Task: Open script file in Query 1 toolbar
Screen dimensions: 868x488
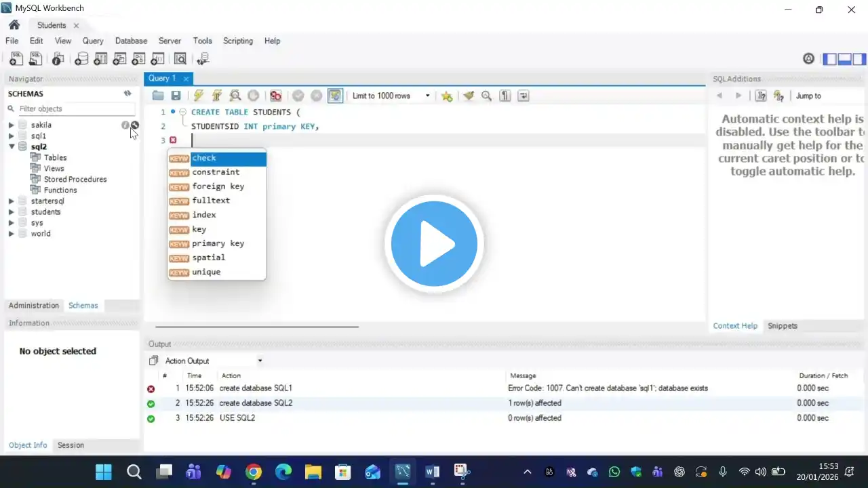Action: click(x=158, y=96)
